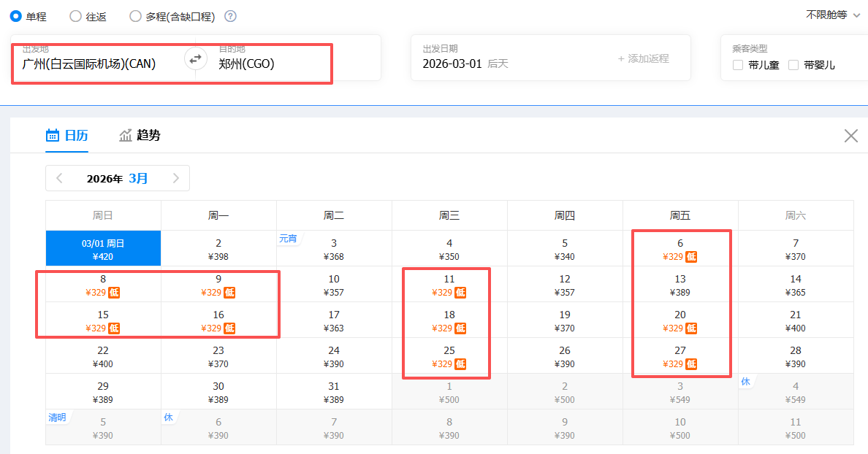The width and height of the screenshot is (868, 454).
Task: Click the low-price badge on March 6
Action: [x=690, y=257]
